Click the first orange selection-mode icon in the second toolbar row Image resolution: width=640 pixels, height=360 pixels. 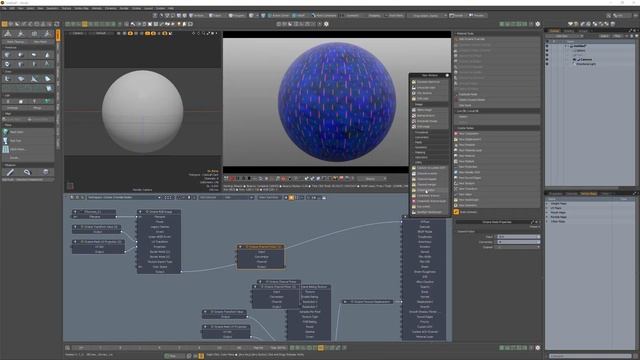pos(4,24)
